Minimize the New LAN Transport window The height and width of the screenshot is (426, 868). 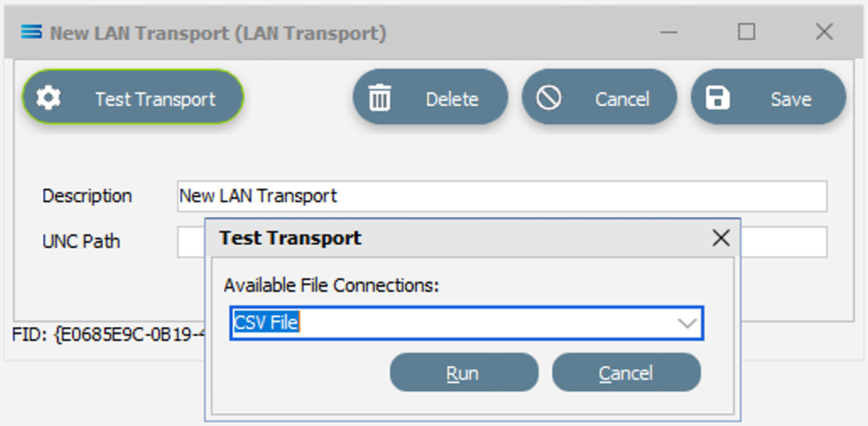click(x=669, y=32)
